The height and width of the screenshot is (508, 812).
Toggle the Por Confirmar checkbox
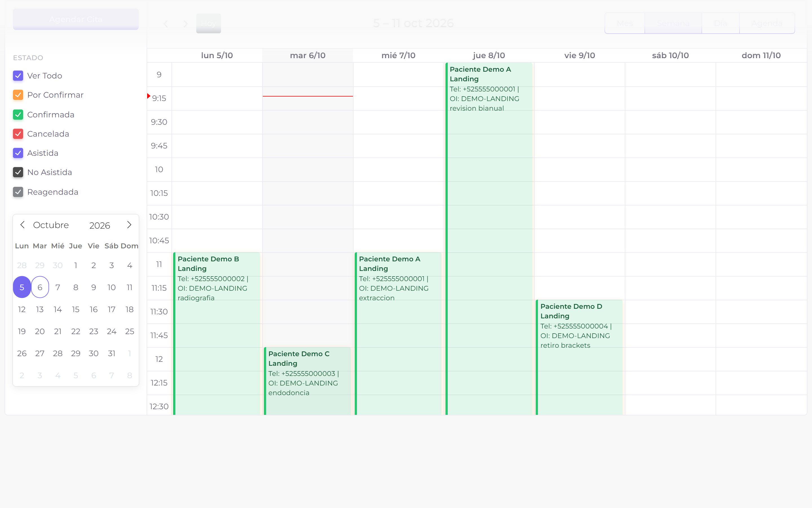pos(18,95)
